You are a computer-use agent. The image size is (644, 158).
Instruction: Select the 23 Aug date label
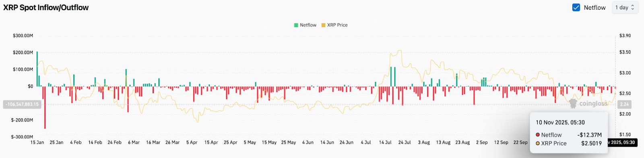click(462, 142)
